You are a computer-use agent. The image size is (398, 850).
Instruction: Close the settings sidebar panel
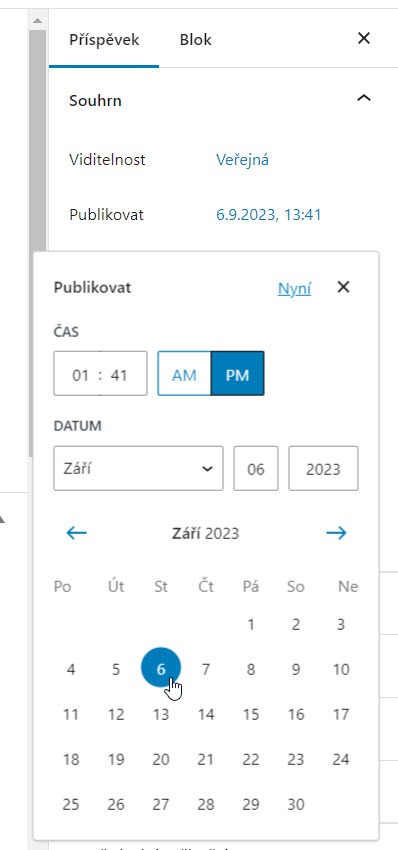coord(364,38)
